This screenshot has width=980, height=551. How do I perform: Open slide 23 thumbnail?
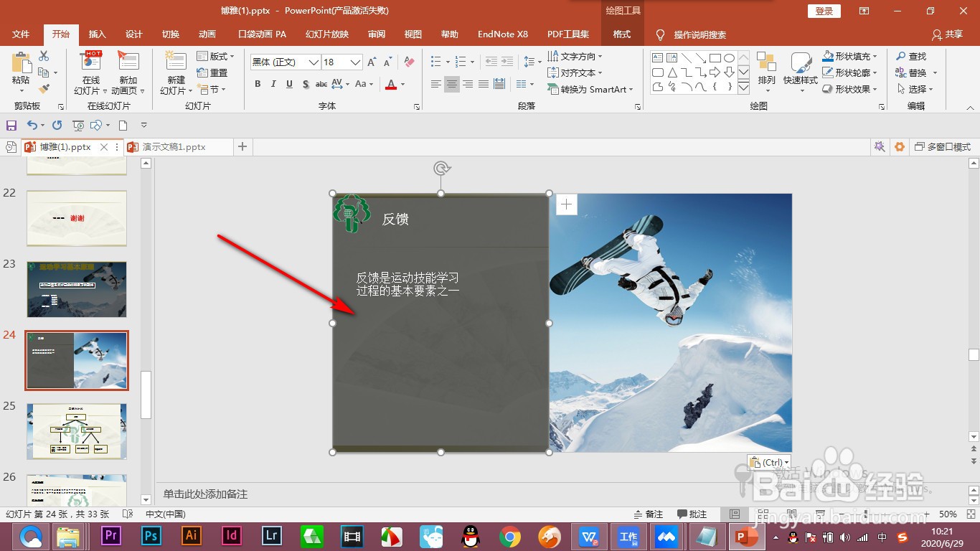click(77, 289)
